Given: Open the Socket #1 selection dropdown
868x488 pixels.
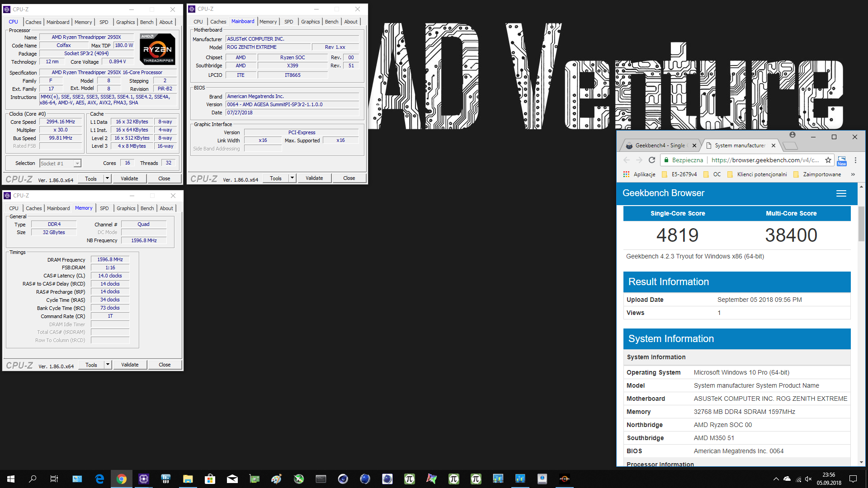Looking at the screenshot, I should click(60, 164).
